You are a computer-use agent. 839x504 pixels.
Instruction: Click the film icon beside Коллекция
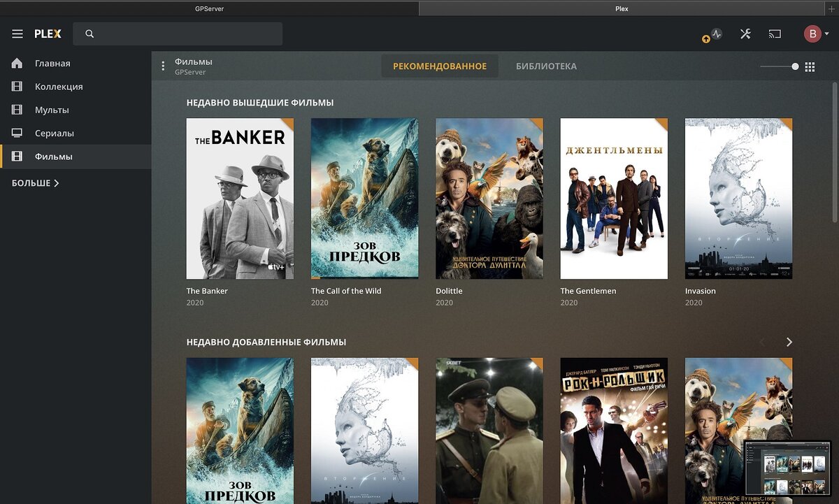click(17, 87)
